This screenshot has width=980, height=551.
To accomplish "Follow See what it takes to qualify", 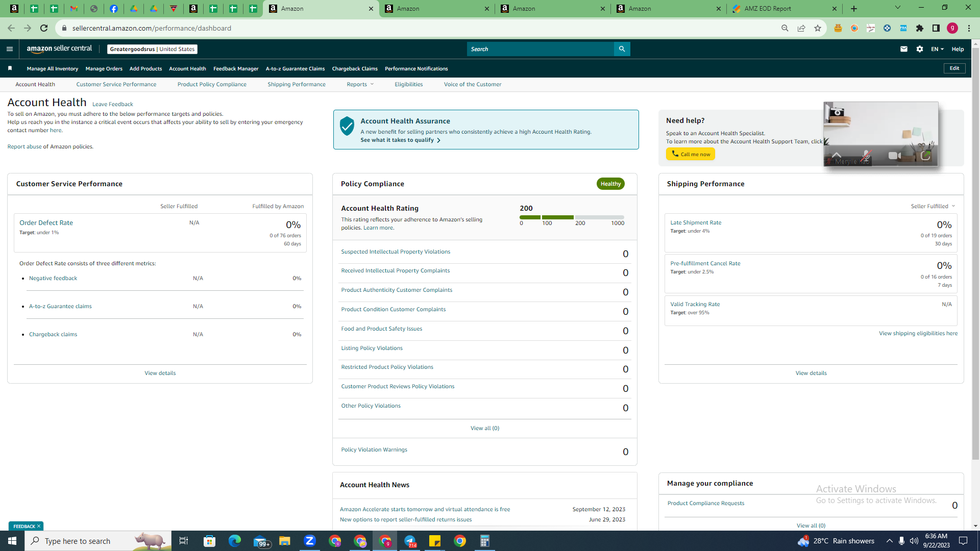I will pyautogui.click(x=400, y=140).
